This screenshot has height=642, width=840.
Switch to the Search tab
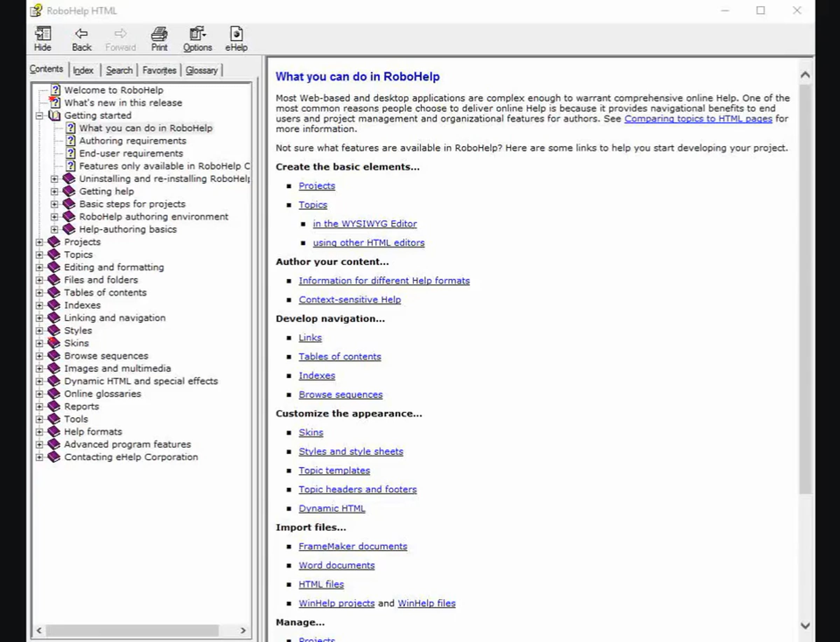[119, 70]
